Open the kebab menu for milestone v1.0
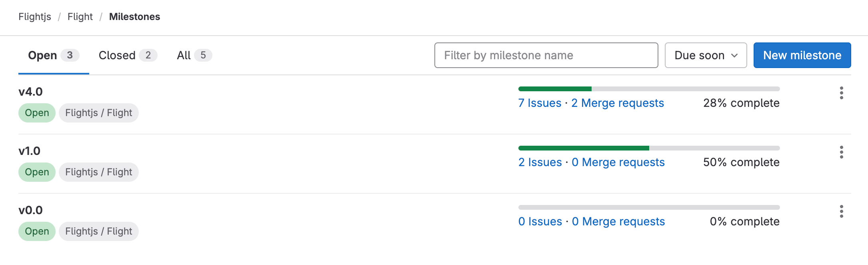868x265 pixels. click(x=842, y=152)
